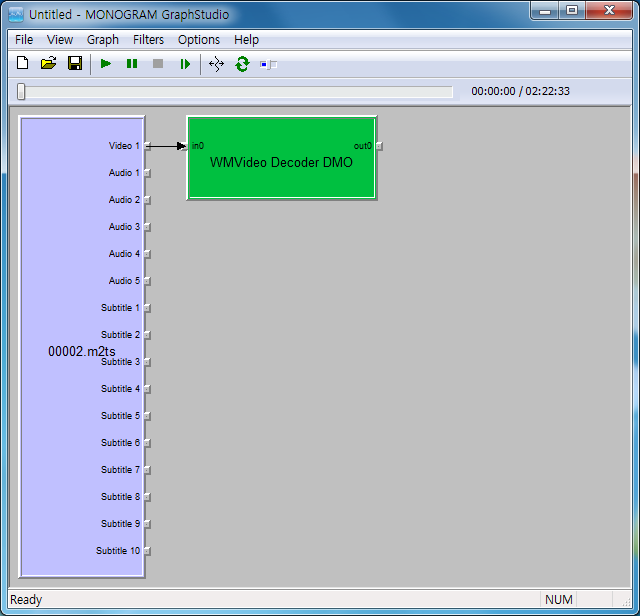640x616 pixels.
Task: Click the Subtitle 9 output pin
Action: [147, 524]
